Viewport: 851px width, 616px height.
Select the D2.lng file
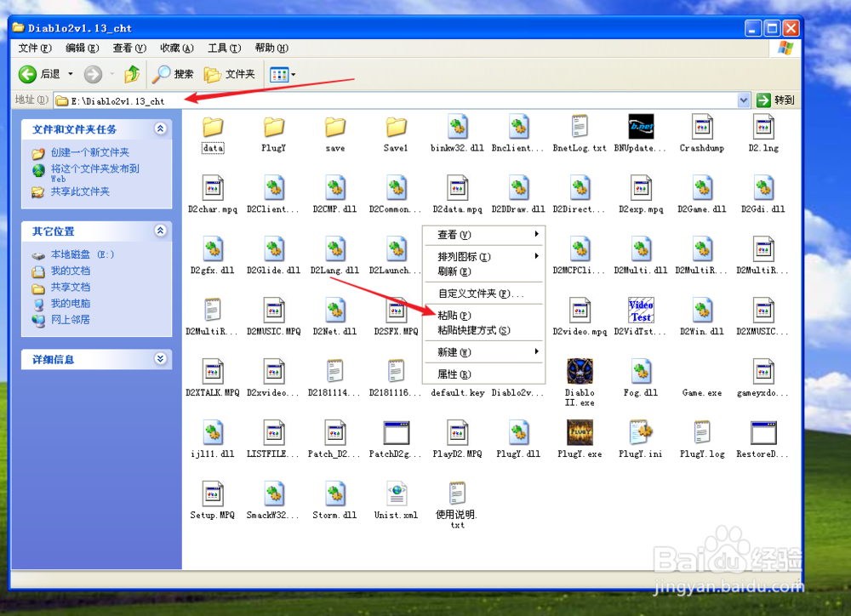763,134
